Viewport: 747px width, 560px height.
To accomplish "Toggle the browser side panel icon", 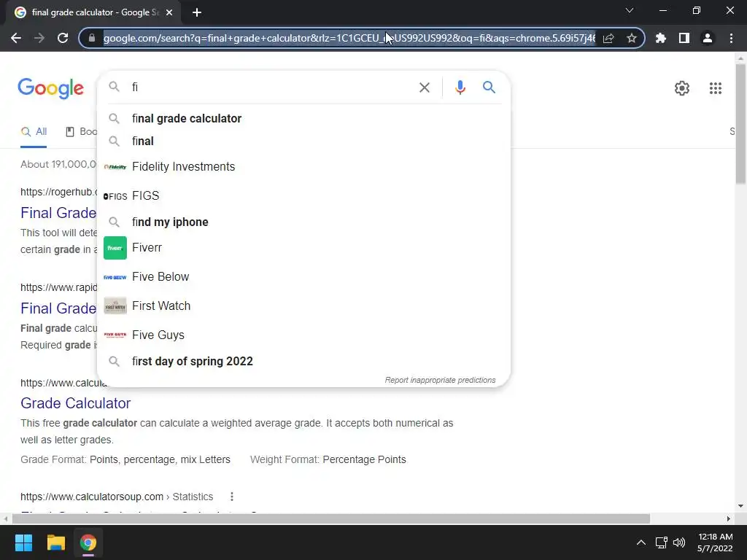I will tap(684, 38).
